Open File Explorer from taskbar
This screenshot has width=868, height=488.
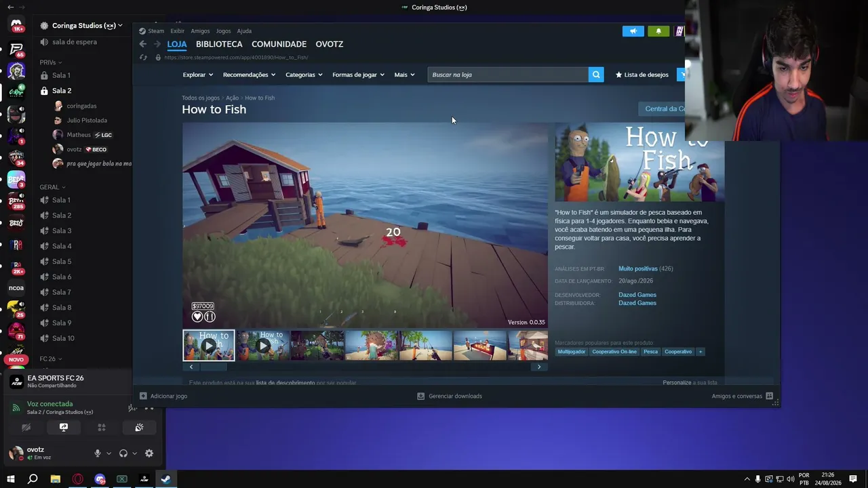point(56,479)
